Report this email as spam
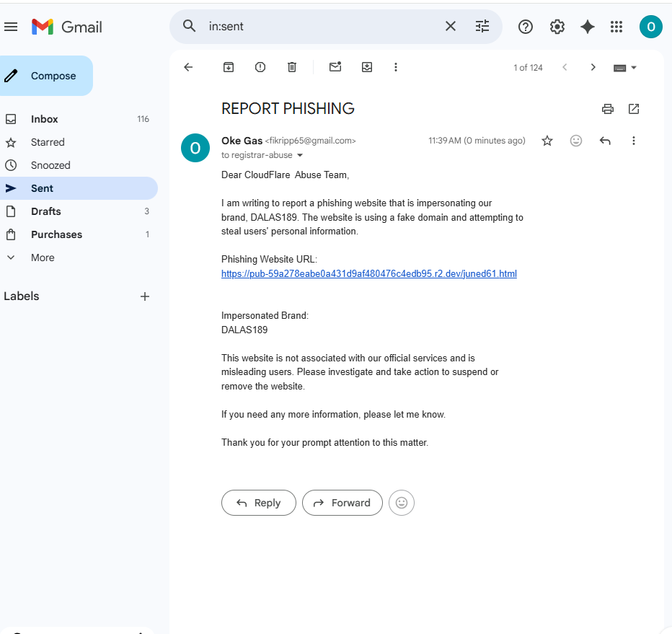This screenshot has height=634, width=672. coord(260,67)
